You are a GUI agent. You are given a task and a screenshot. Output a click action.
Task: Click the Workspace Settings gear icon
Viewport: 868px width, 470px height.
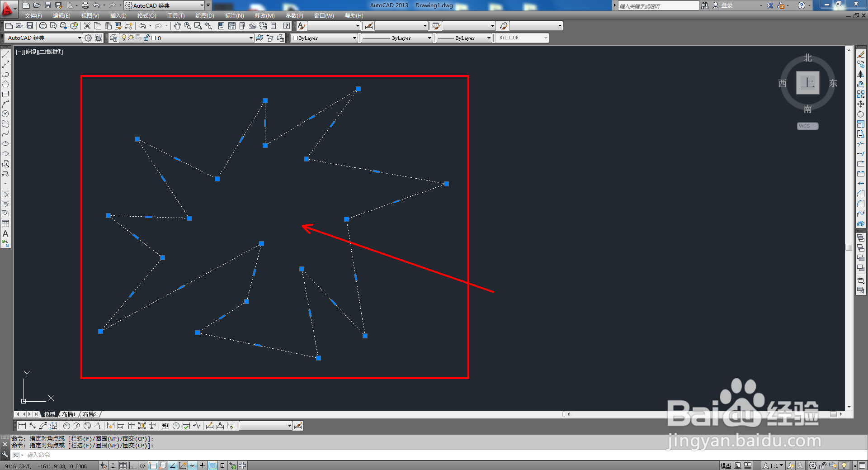pyautogui.click(x=88, y=38)
